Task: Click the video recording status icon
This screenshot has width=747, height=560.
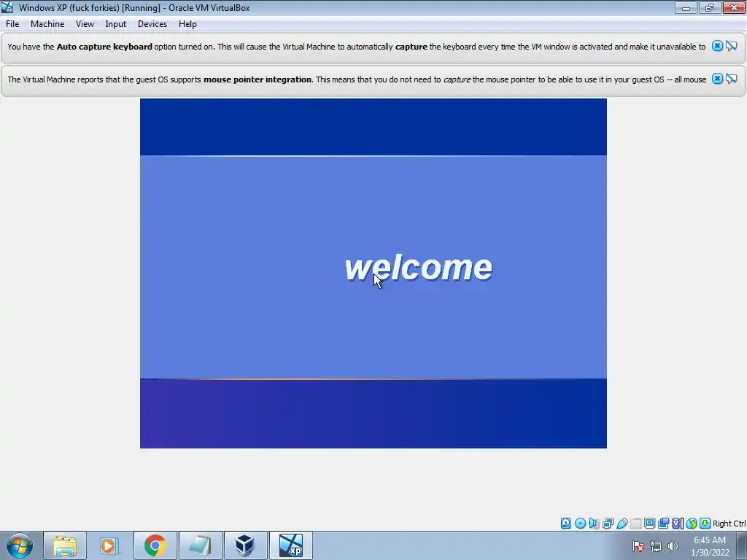Action: point(663,524)
